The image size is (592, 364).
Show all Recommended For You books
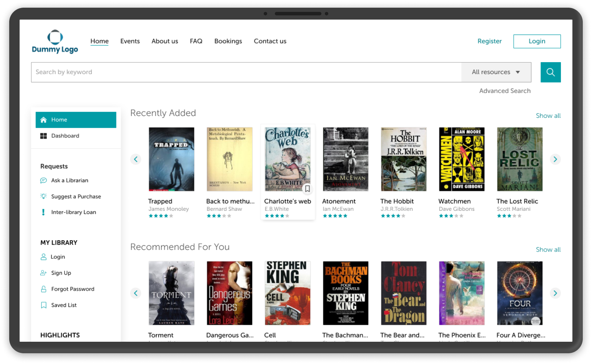tap(548, 250)
